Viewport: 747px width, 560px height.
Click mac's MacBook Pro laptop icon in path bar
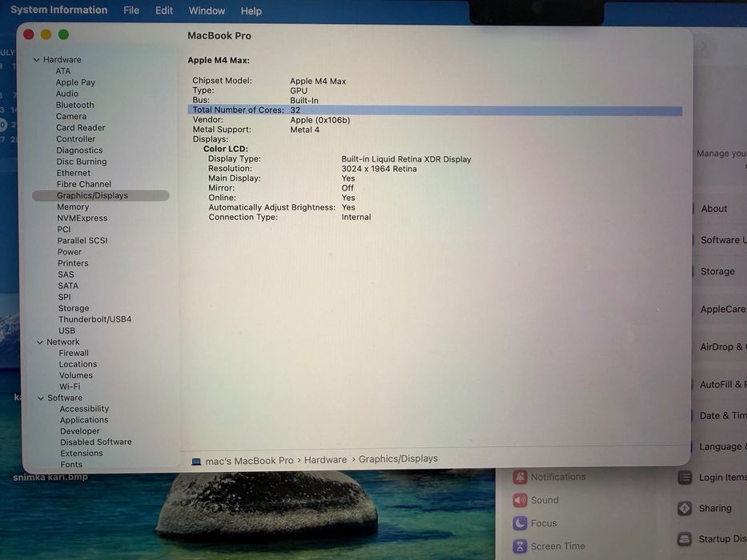[x=196, y=462]
